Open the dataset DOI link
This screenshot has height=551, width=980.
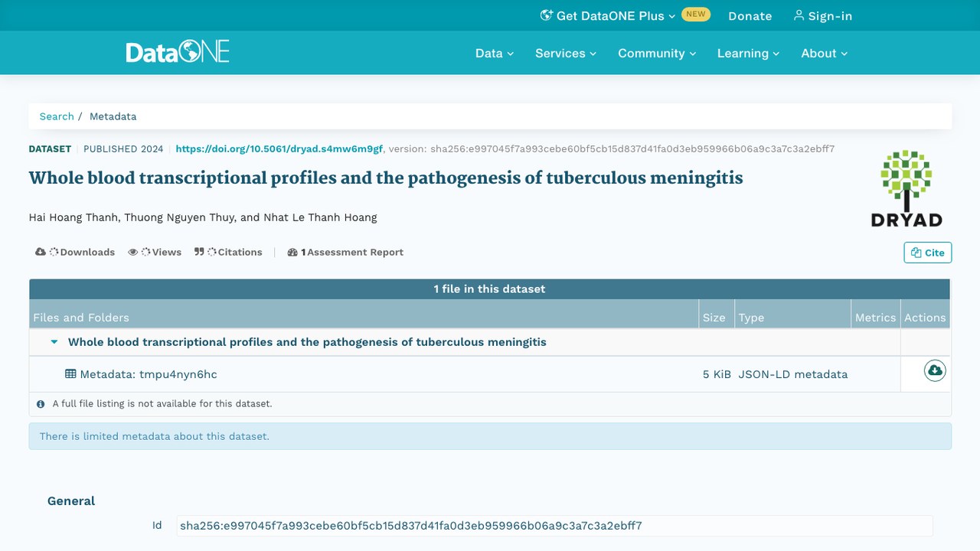(279, 149)
